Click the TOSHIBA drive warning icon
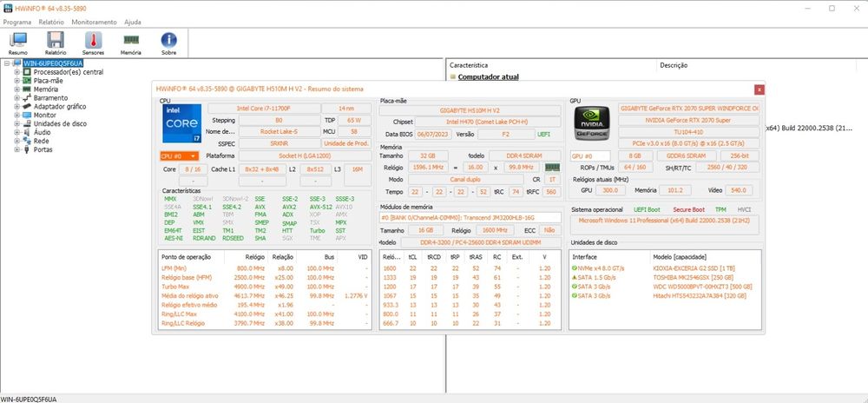This screenshot has width=868, height=403. click(575, 277)
